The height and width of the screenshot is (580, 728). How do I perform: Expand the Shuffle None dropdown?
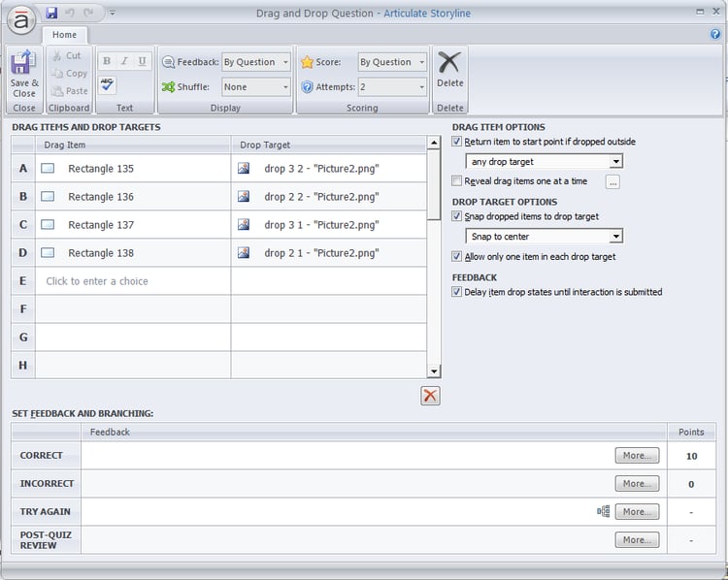pos(256,87)
